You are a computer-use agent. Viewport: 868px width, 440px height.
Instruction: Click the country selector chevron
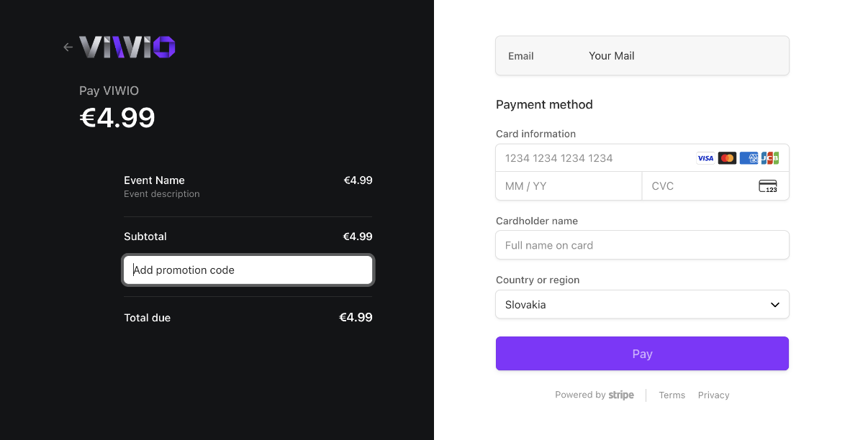coord(775,304)
